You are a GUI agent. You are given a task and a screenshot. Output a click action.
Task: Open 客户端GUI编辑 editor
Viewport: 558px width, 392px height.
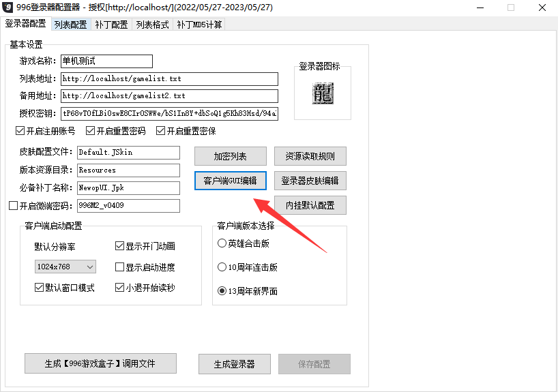(230, 181)
